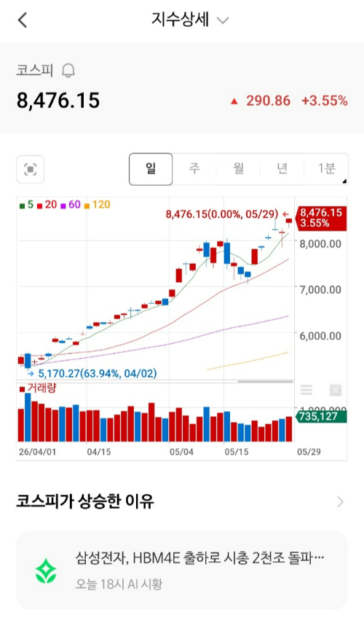Select the 일 daily chart tab
The image size is (364, 626).
pyautogui.click(x=151, y=169)
